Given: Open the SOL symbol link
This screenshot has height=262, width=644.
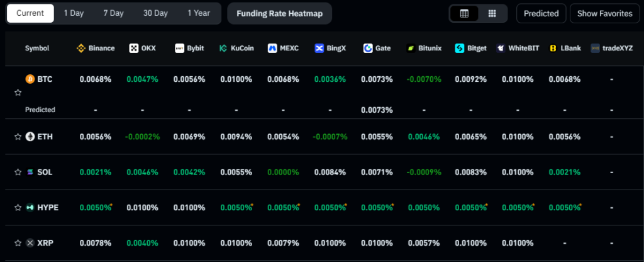Looking at the screenshot, I should point(45,172).
